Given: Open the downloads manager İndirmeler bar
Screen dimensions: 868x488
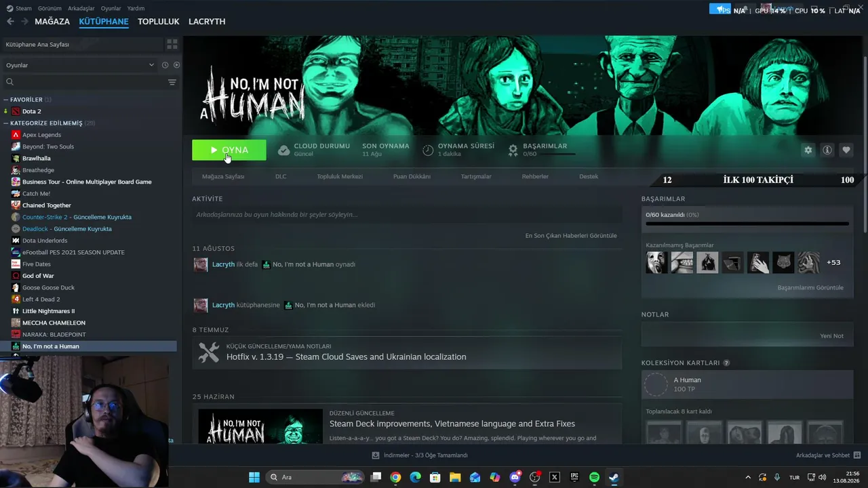Looking at the screenshot, I should [x=420, y=455].
